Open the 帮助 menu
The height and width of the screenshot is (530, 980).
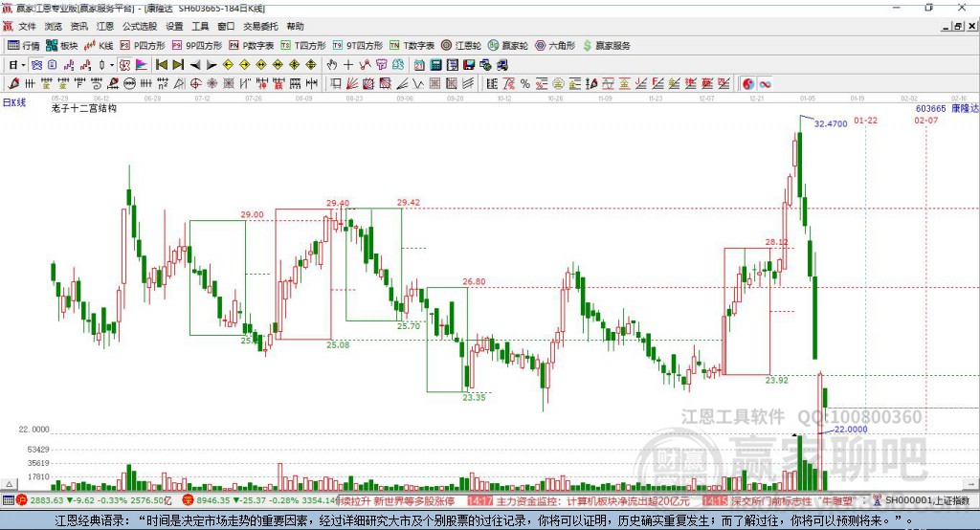pos(295,26)
